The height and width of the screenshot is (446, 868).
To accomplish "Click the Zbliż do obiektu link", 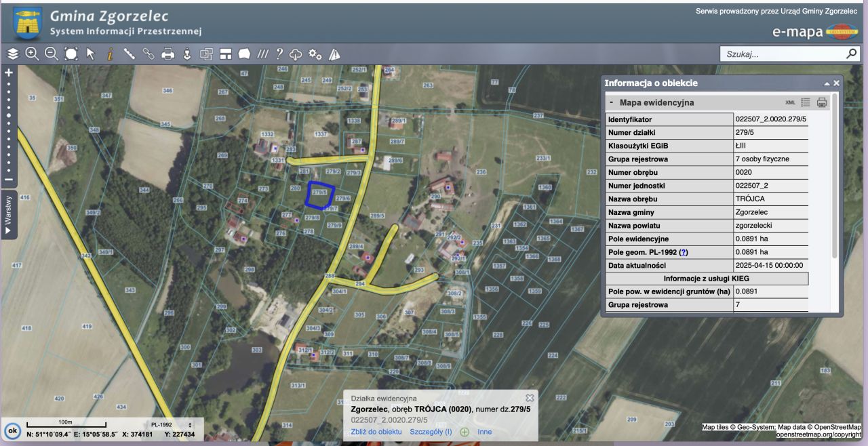I will [x=376, y=432].
